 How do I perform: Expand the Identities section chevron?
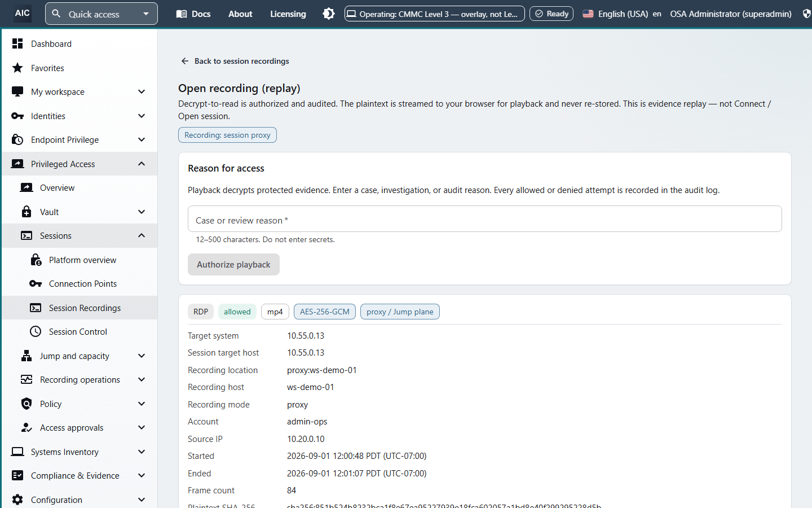click(142, 116)
